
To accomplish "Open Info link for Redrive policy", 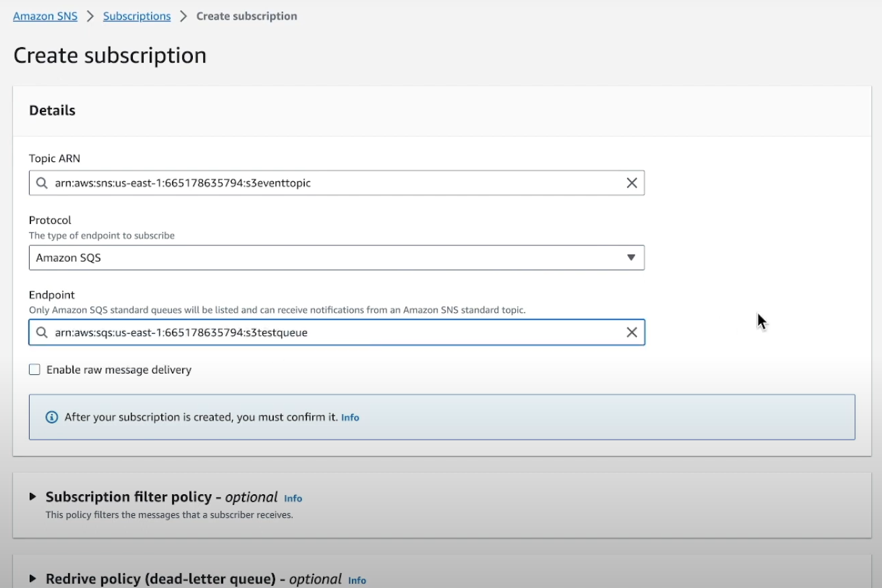I will click(x=357, y=580).
